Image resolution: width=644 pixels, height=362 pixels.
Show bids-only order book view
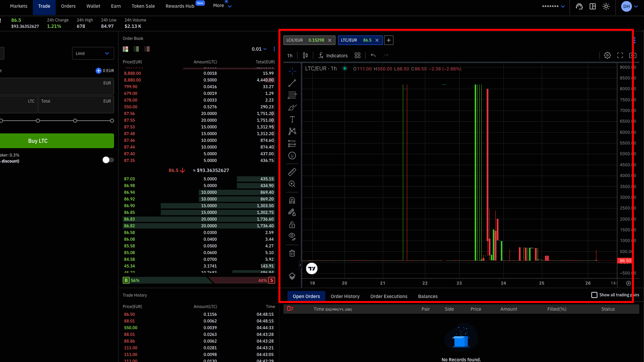tap(136, 49)
